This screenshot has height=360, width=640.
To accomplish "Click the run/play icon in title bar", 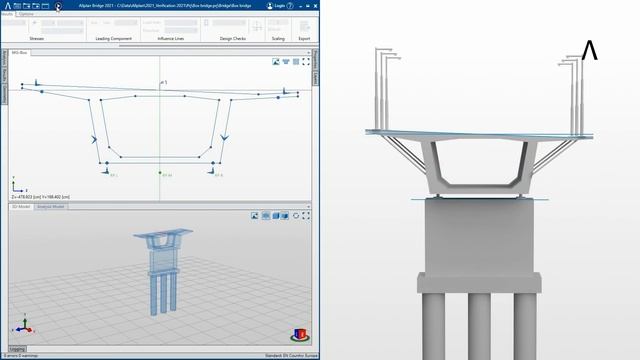I will click(x=58, y=6).
